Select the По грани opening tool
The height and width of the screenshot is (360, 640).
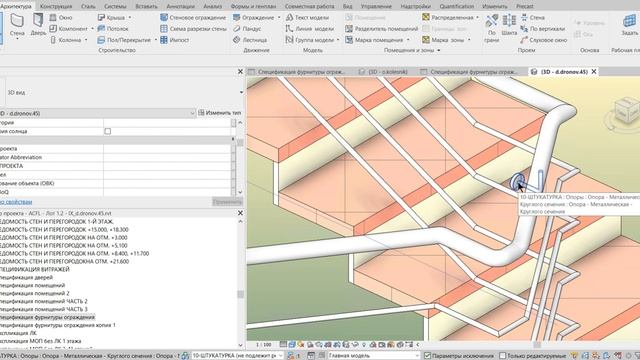(491, 27)
